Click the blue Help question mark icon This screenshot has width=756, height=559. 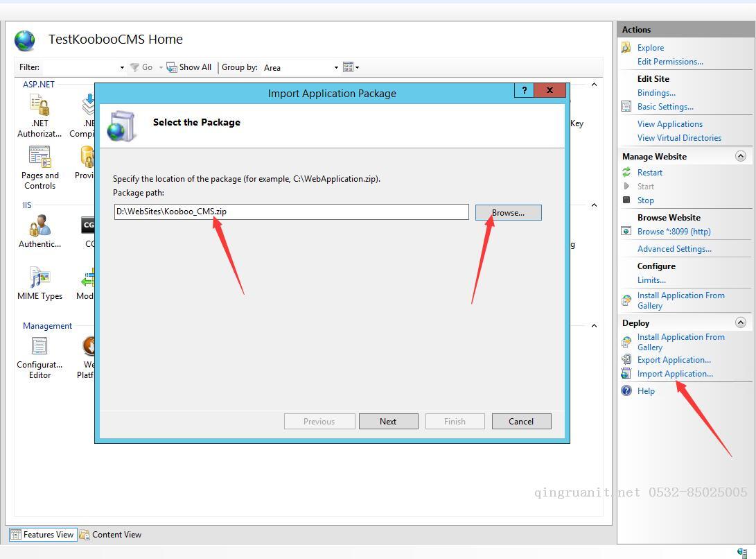[626, 390]
